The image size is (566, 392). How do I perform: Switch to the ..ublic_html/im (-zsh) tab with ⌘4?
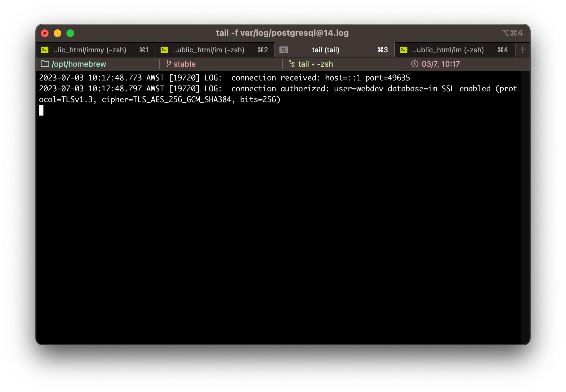[x=455, y=50]
